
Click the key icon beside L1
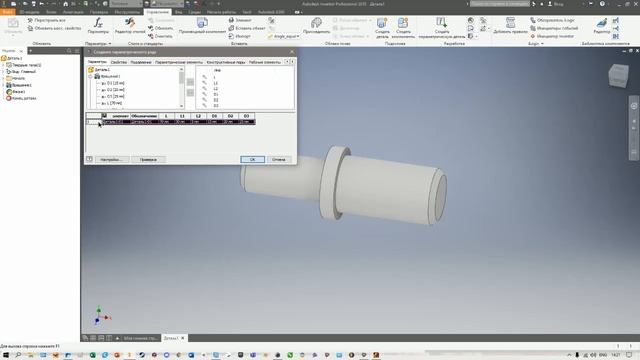click(x=204, y=83)
